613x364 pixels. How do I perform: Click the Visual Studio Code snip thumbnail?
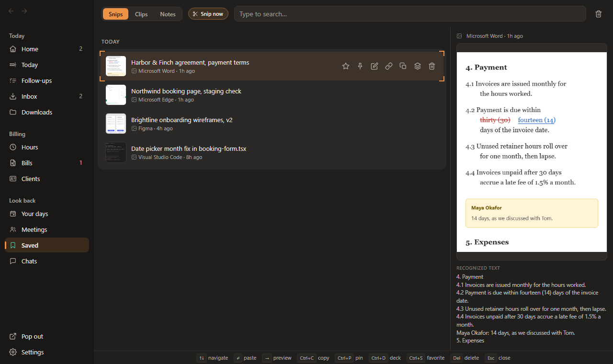pos(116,152)
